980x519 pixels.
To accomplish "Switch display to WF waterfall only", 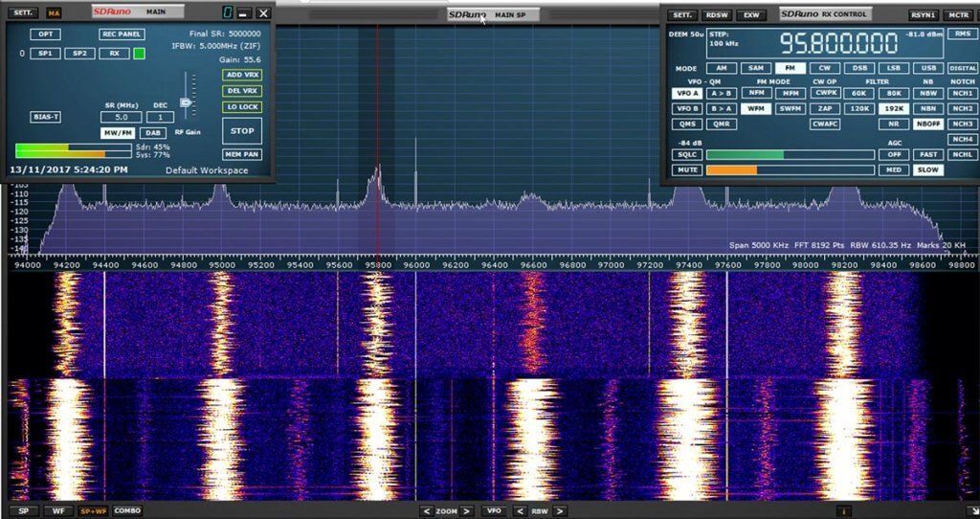I will point(58,511).
